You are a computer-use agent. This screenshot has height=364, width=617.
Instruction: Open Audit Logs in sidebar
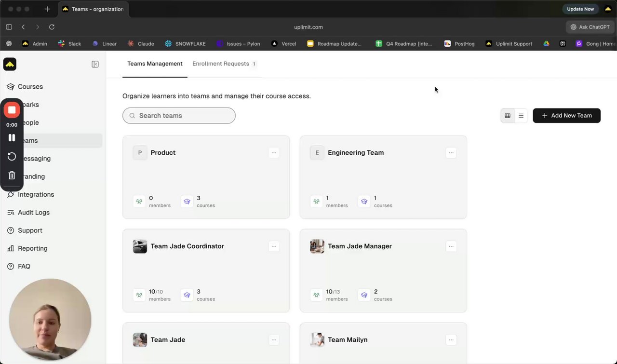click(33, 213)
